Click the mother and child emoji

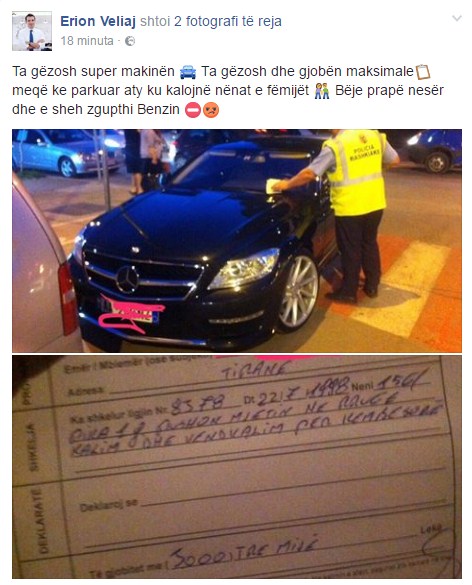click(x=322, y=91)
